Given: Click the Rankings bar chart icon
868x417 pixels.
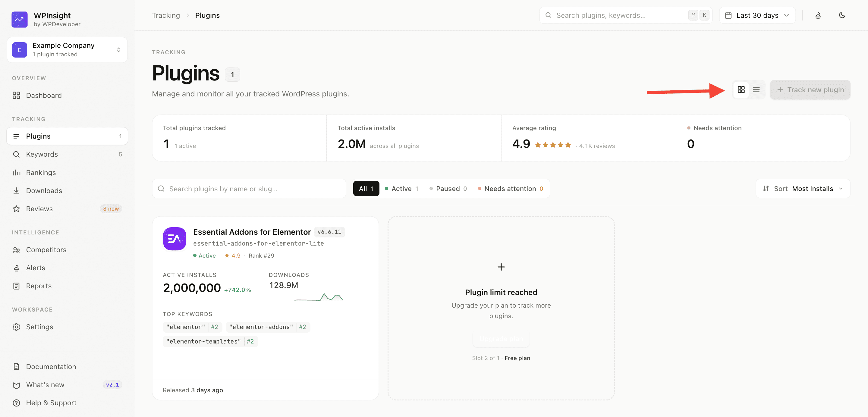Looking at the screenshot, I should [16, 172].
